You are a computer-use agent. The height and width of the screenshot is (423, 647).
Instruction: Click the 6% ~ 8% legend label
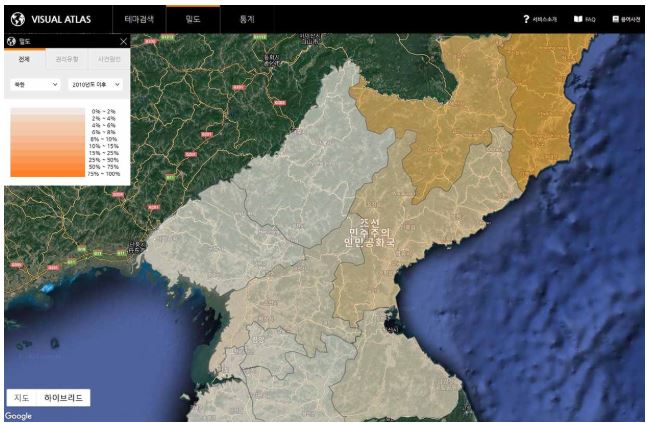coord(104,132)
